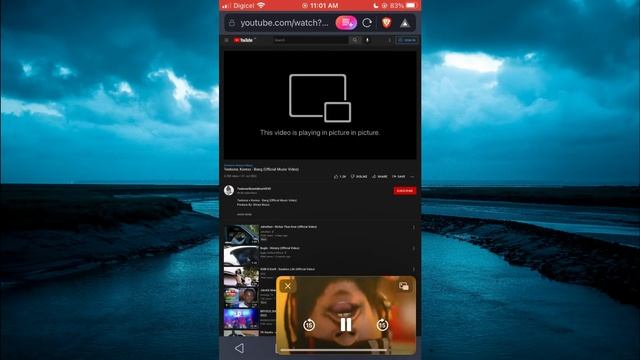Screen dimensions: 640x360
Task: Open options menu for first recommended video
Action: 413,227
